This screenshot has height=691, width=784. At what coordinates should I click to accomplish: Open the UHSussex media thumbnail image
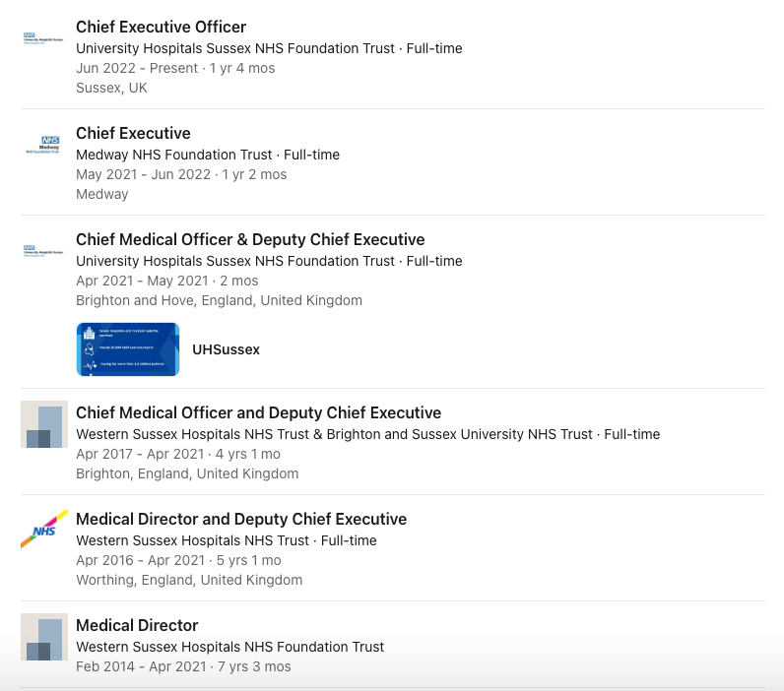tap(128, 349)
